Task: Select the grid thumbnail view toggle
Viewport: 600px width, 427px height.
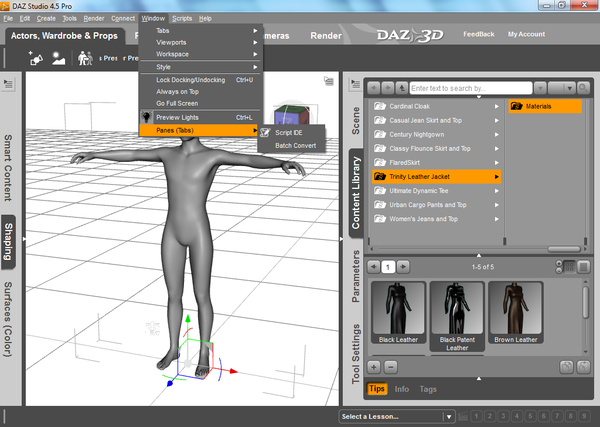Action: (x=569, y=267)
